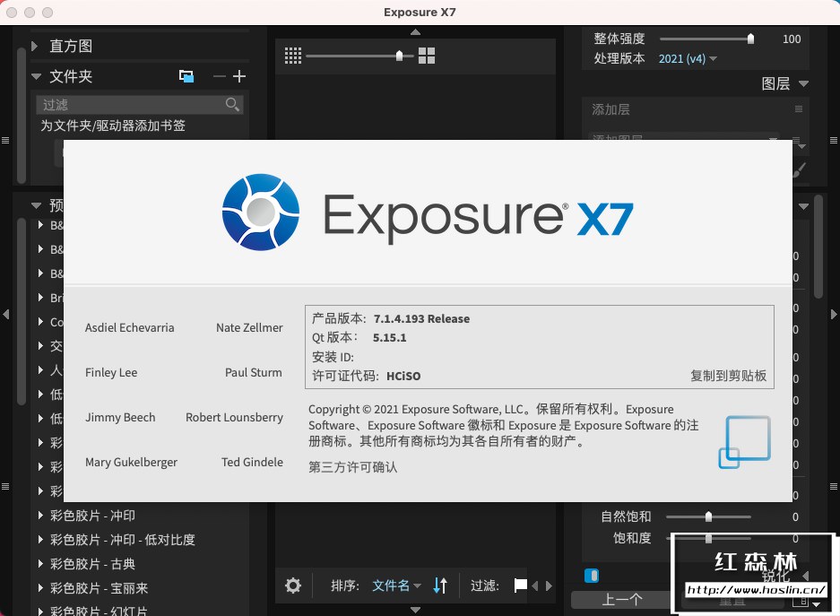Click right arrow next to flag filter
840x616 pixels.
(x=549, y=586)
